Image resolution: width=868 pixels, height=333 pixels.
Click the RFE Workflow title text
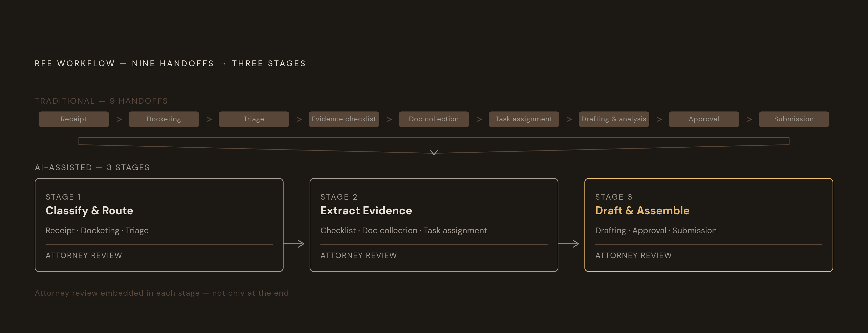(x=170, y=64)
